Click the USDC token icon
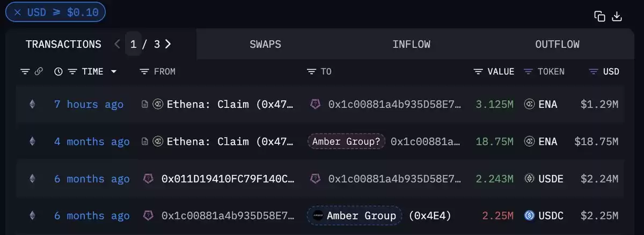 (529, 216)
